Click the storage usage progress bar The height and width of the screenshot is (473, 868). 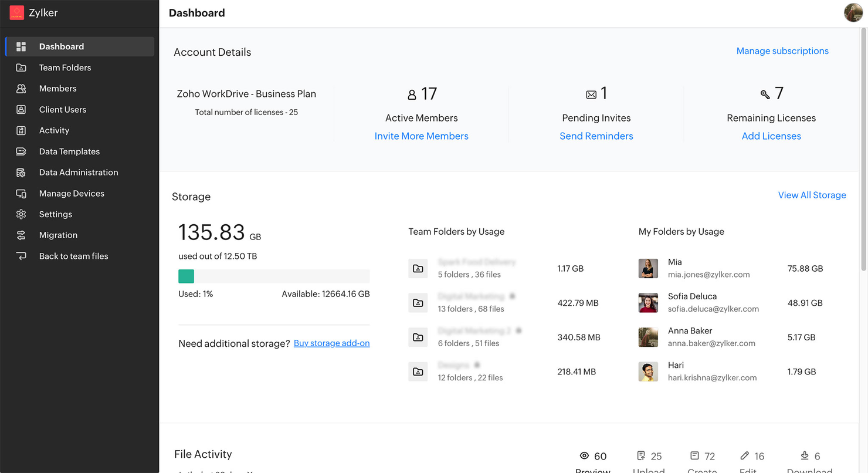[x=273, y=276]
